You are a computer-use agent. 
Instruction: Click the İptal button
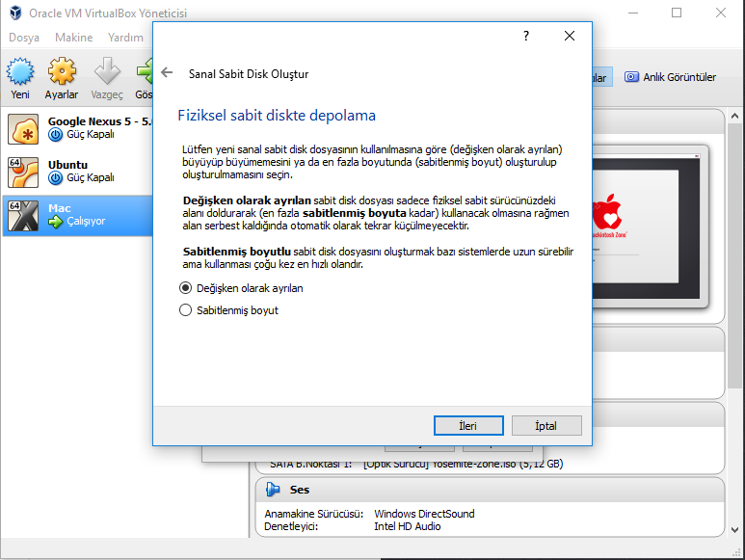click(x=546, y=426)
